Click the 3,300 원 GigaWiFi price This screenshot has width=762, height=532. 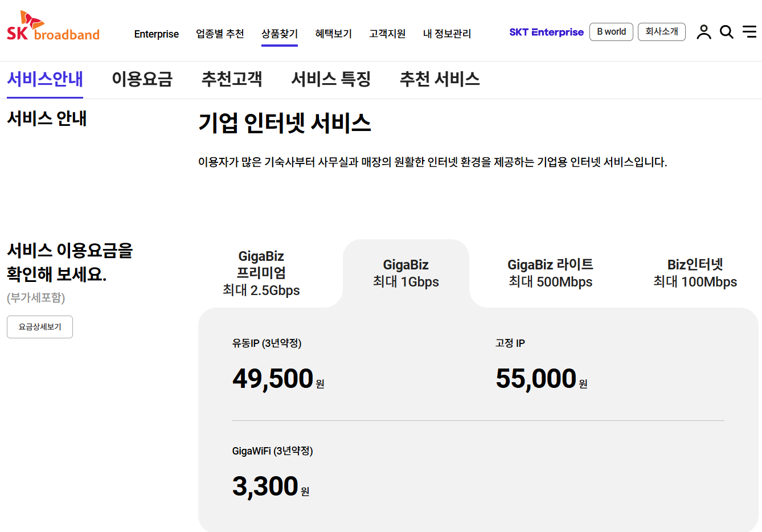[x=271, y=486]
